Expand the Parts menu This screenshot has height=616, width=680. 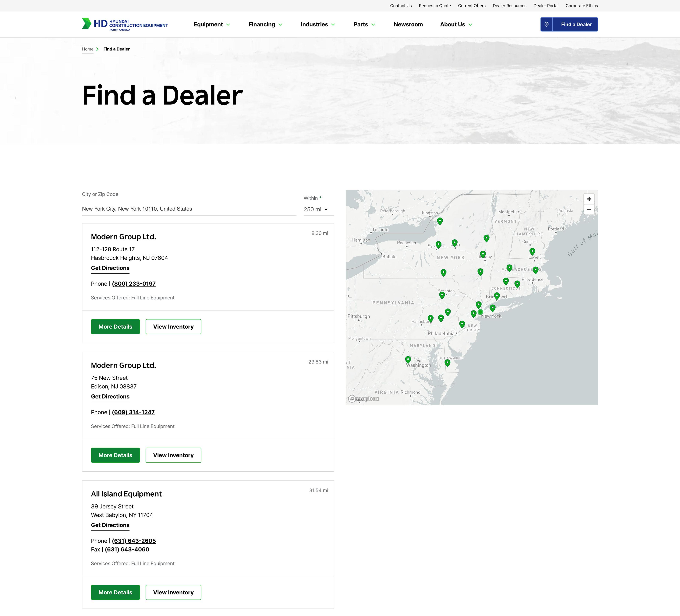click(365, 24)
